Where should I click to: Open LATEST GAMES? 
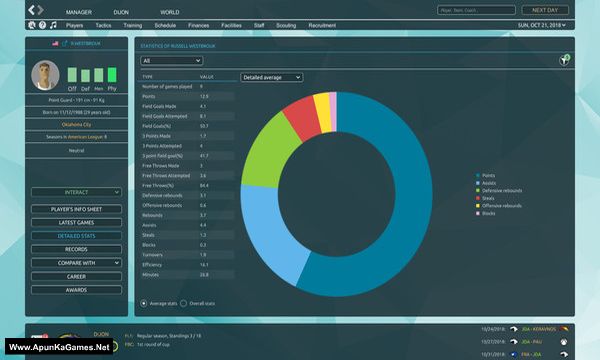click(77, 223)
